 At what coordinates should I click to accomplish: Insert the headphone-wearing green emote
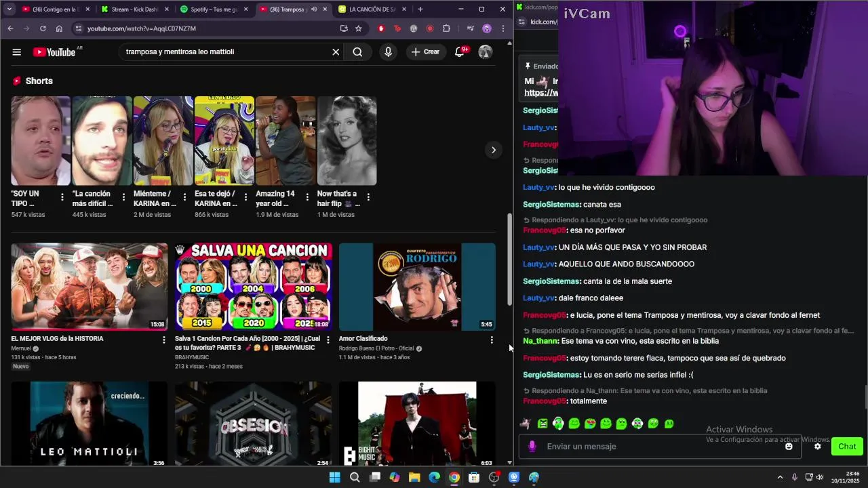pos(558,424)
